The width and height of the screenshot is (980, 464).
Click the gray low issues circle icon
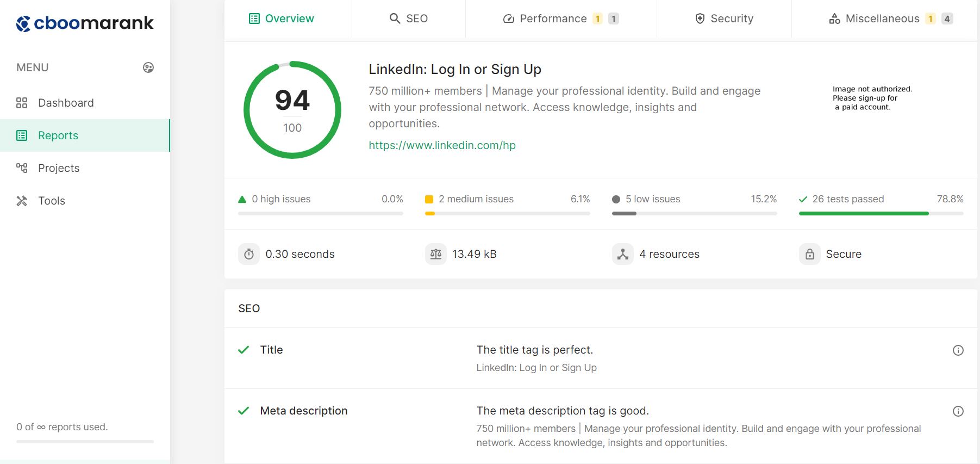pyautogui.click(x=616, y=199)
